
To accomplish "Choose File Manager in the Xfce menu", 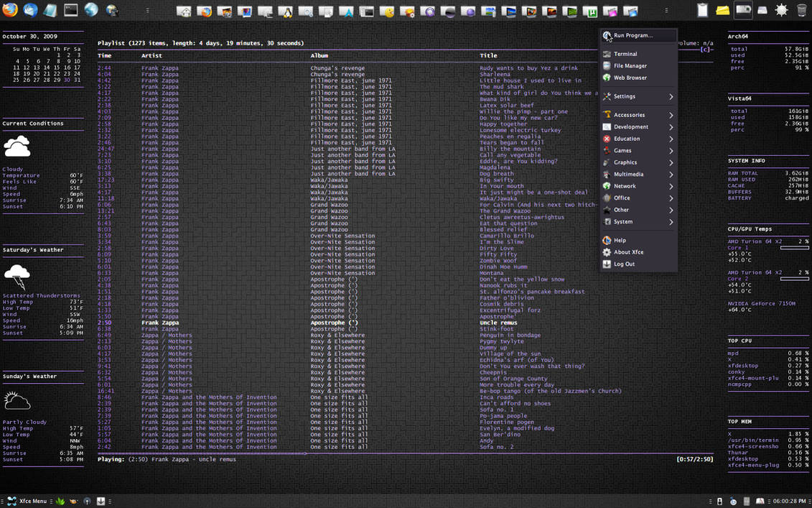I will pos(630,66).
